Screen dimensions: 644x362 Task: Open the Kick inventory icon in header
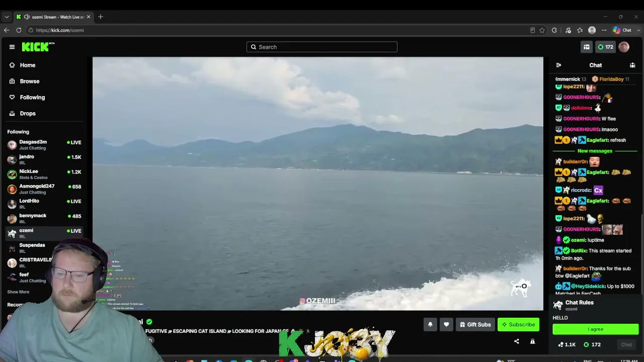click(587, 47)
